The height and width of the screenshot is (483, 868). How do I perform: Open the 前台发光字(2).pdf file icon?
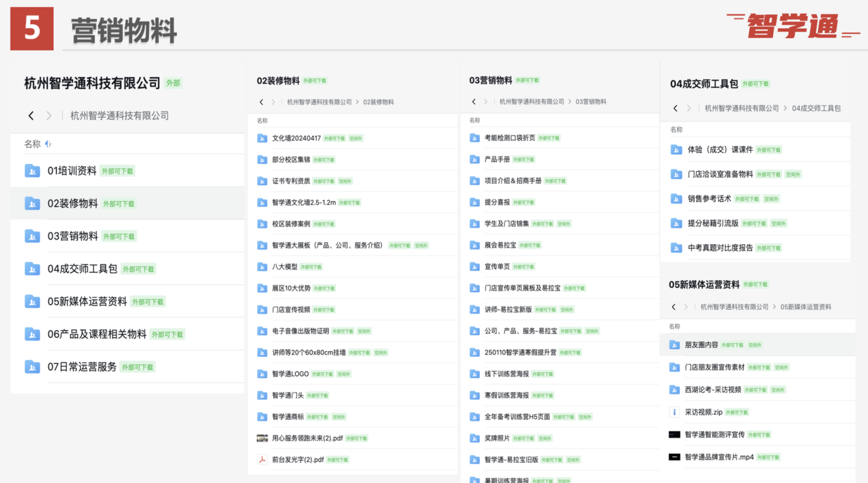pos(262,459)
